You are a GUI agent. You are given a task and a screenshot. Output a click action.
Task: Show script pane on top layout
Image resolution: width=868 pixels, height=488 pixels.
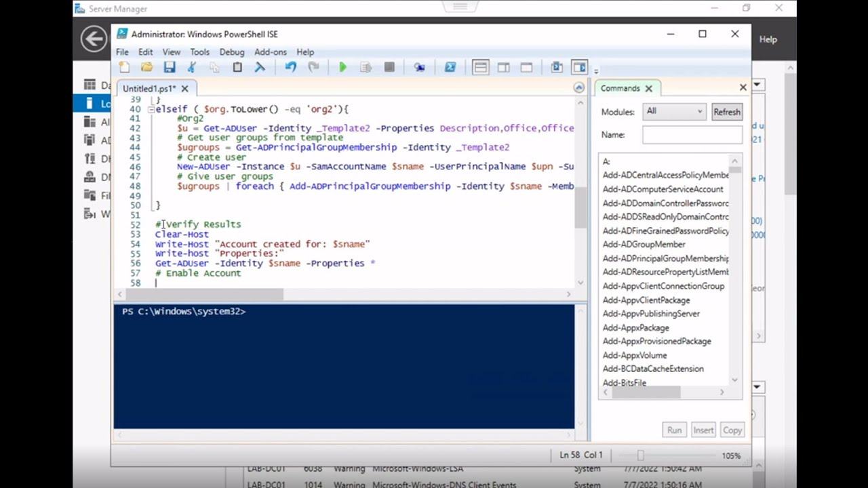pos(481,67)
